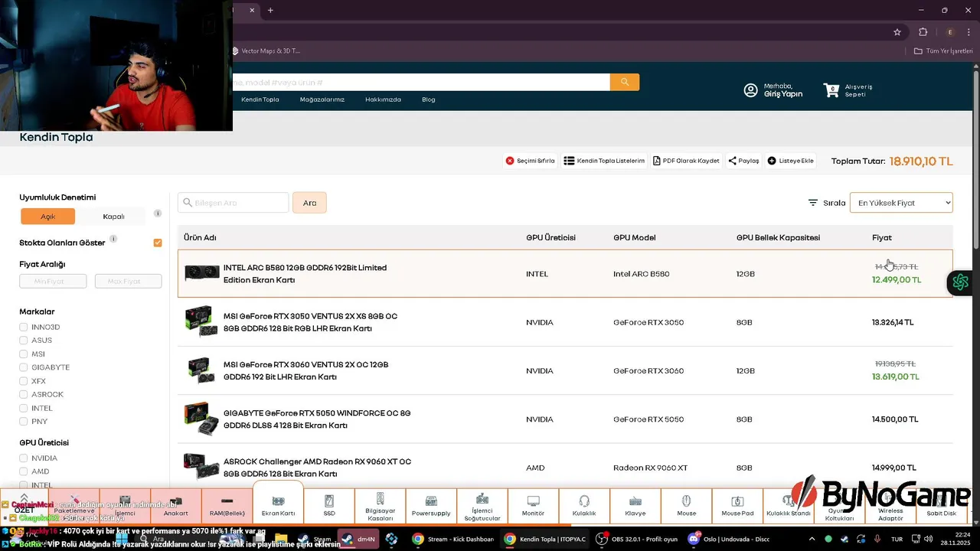This screenshot has height=551, width=980.
Task: Select the Mouse Pad category
Action: pos(737,505)
